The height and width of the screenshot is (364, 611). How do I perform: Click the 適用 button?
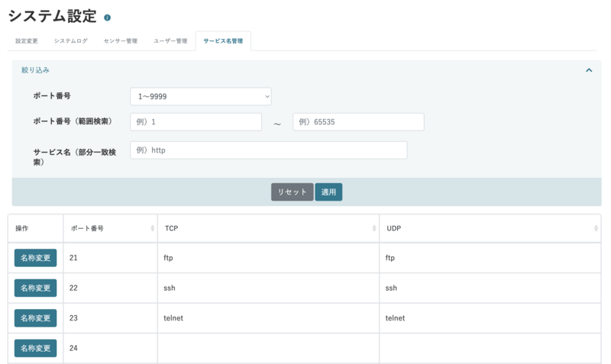click(x=328, y=192)
